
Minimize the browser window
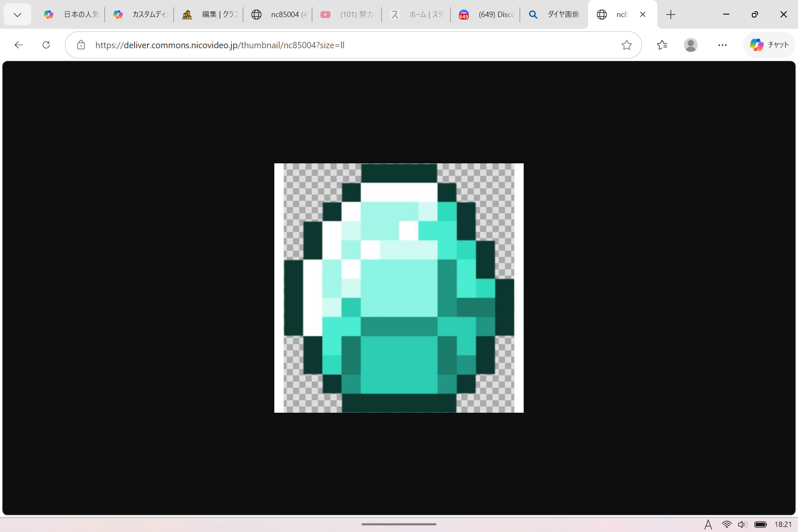726,15
